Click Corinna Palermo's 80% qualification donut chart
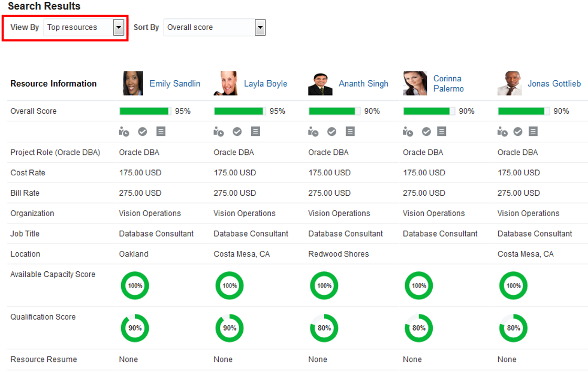 pos(419,328)
